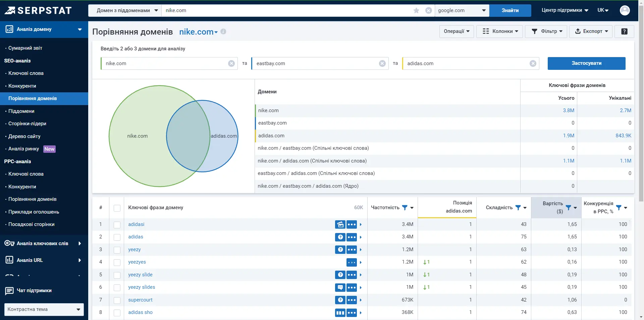644x320 pixels.
Task: Show info tooltip beside nike.com title
Action: 223,32
